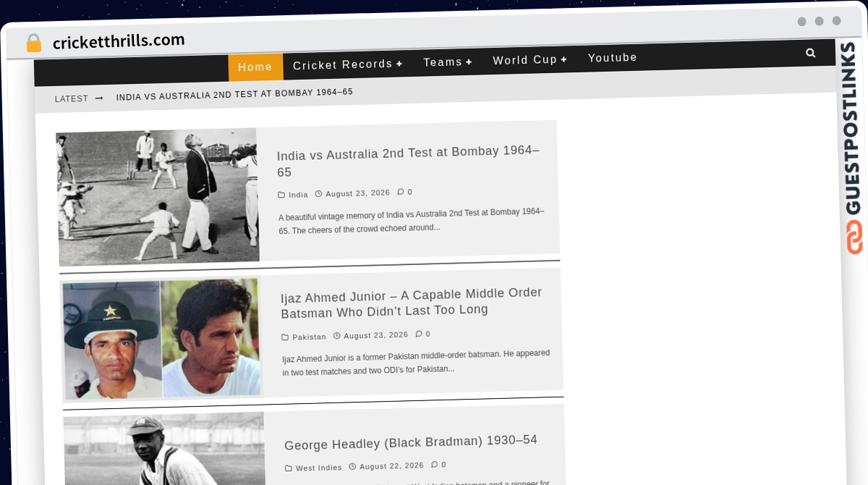Open comments icon on Ijaz Ahmed post
Image resolution: width=868 pixels, height=485 pixels.
click(x=419, y=334)
